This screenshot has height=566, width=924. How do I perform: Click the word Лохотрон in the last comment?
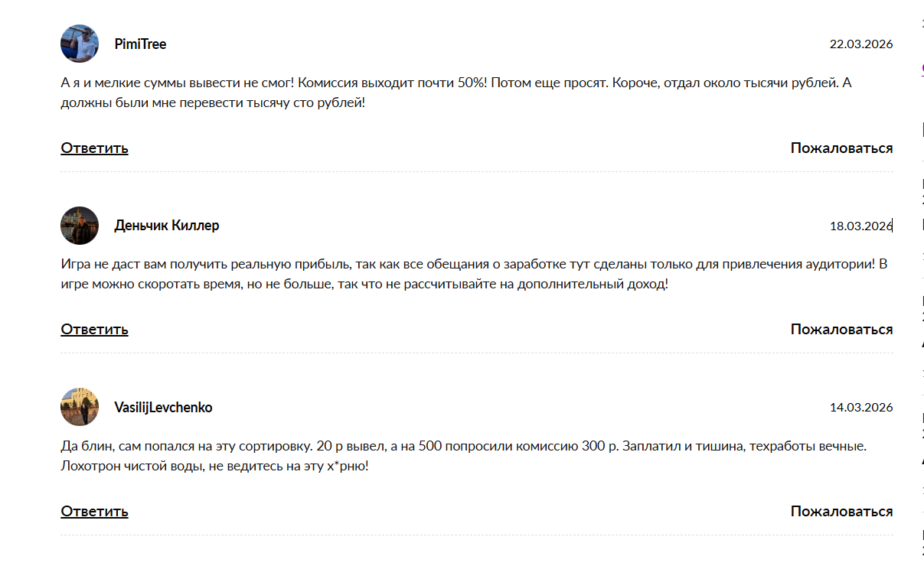coord(88,465)
